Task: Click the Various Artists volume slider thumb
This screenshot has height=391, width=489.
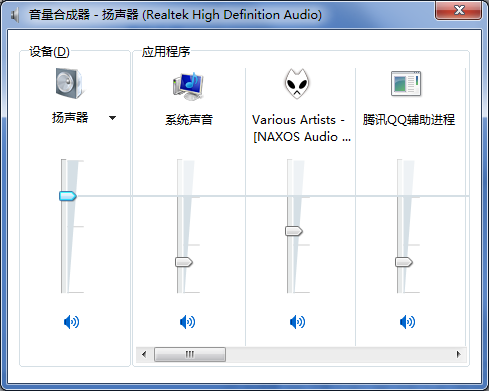Action: [294, 231]
